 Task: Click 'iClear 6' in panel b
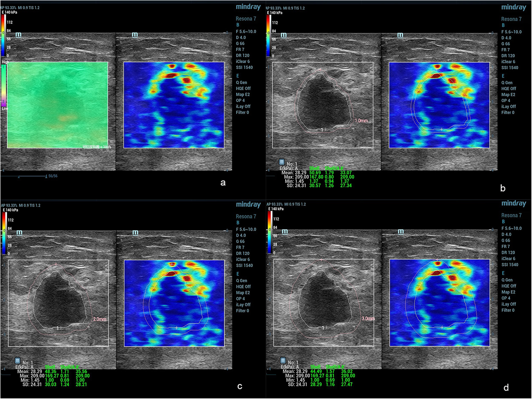click(508, 61)
